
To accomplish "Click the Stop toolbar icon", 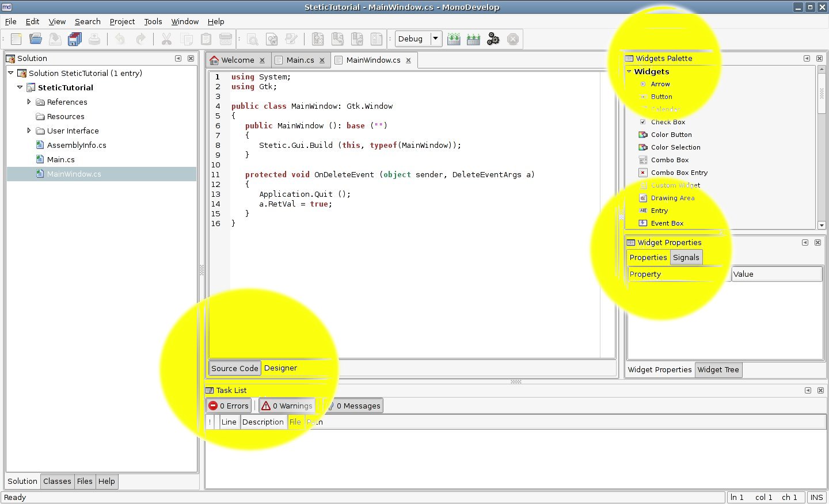I will pyautogui.click(x=513, y=39).
